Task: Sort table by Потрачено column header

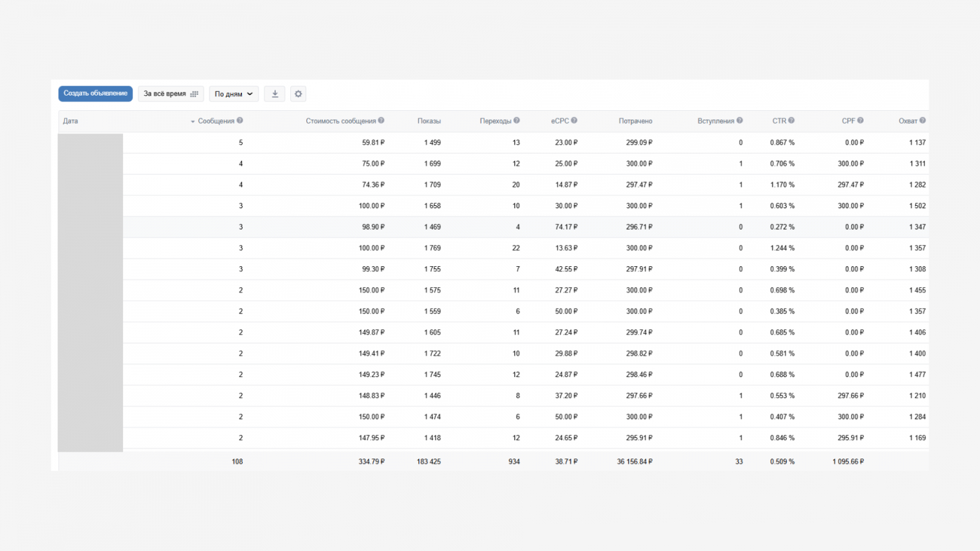Action: point(635,121)
